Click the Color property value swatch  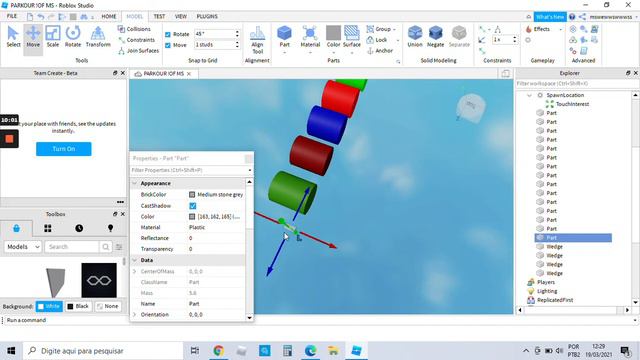point(192,217)
